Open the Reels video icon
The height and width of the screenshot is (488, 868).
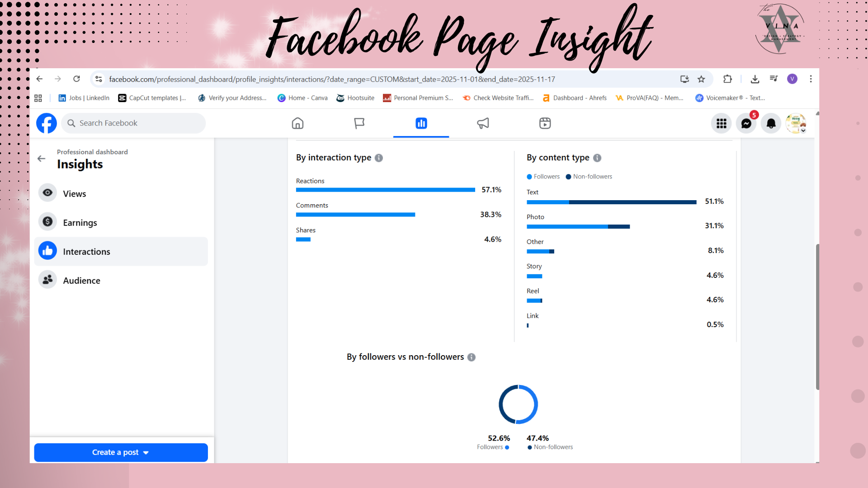click(545, 123)
